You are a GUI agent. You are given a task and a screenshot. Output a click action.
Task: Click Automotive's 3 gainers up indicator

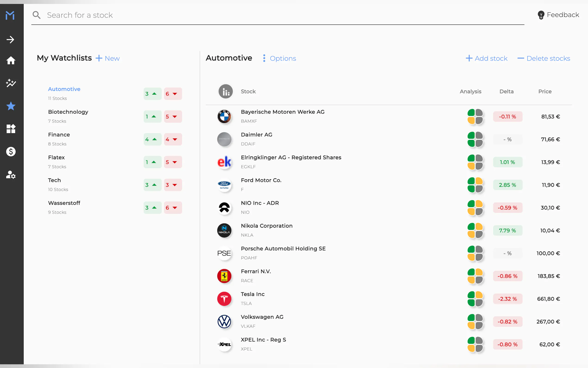[152, 94]
